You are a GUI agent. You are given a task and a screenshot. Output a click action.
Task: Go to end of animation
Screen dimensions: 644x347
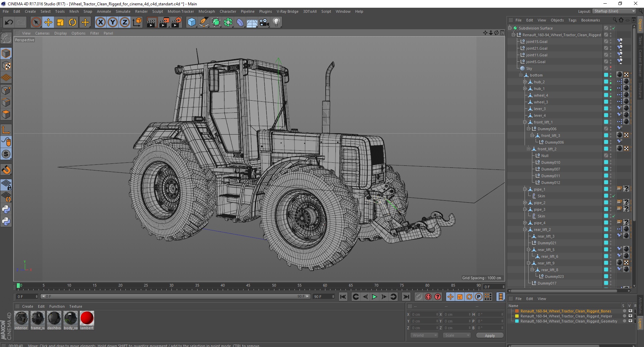(406, 297)
